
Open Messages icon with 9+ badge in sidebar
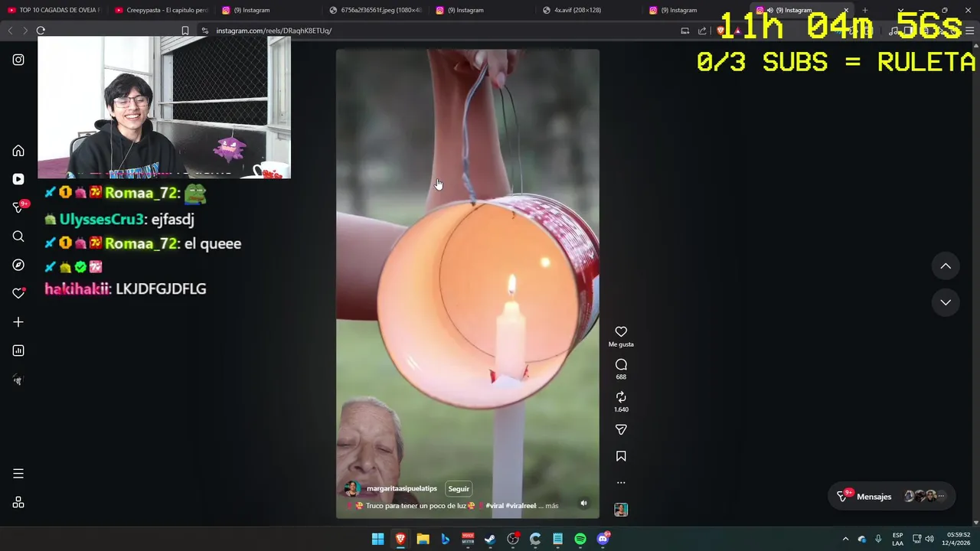[x=20, y=207]
